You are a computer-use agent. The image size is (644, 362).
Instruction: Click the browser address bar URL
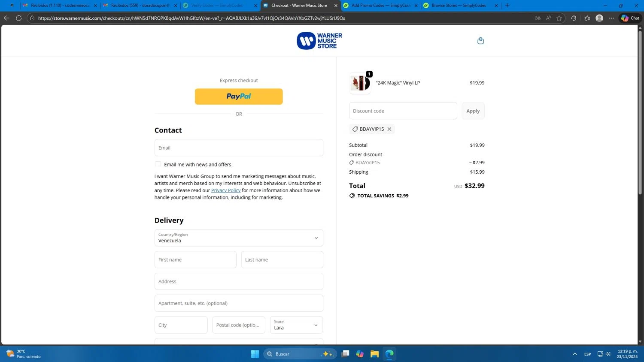click(x=191, y=18)
